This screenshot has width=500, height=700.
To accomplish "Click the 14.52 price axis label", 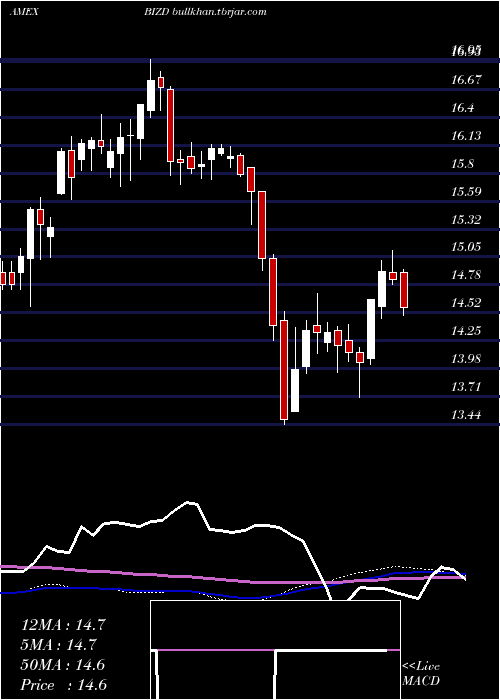I will [467, 303].
